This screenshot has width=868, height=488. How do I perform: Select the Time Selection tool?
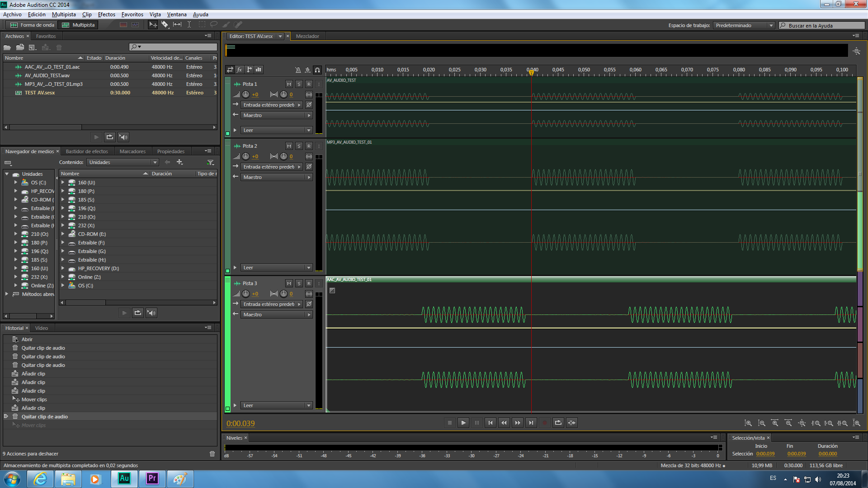click(189, 25)
